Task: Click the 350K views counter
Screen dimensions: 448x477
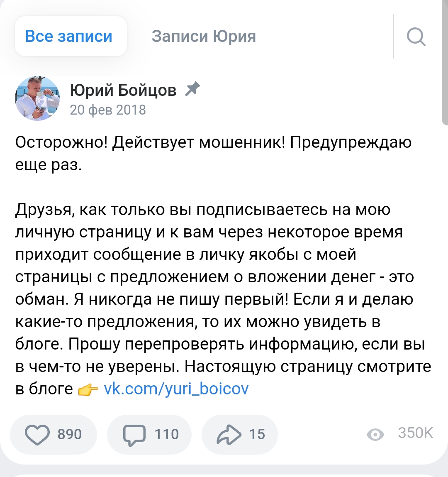Action: tap(415, 433)
